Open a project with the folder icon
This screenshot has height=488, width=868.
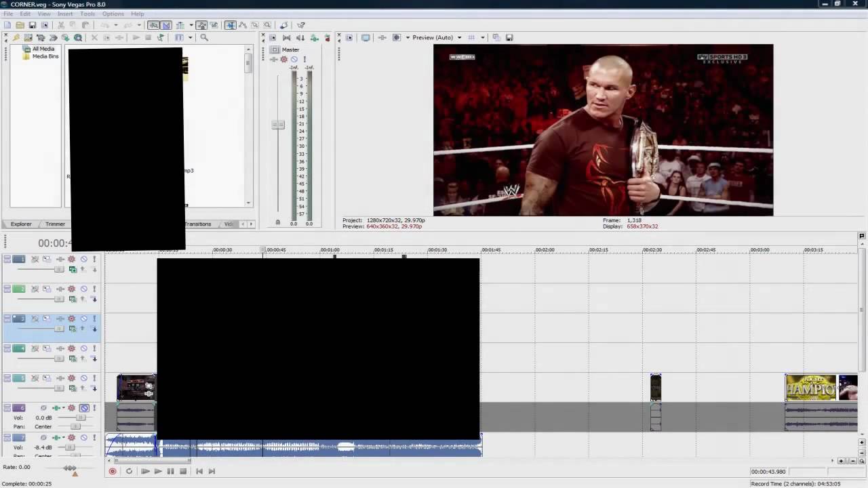(20, 25)
